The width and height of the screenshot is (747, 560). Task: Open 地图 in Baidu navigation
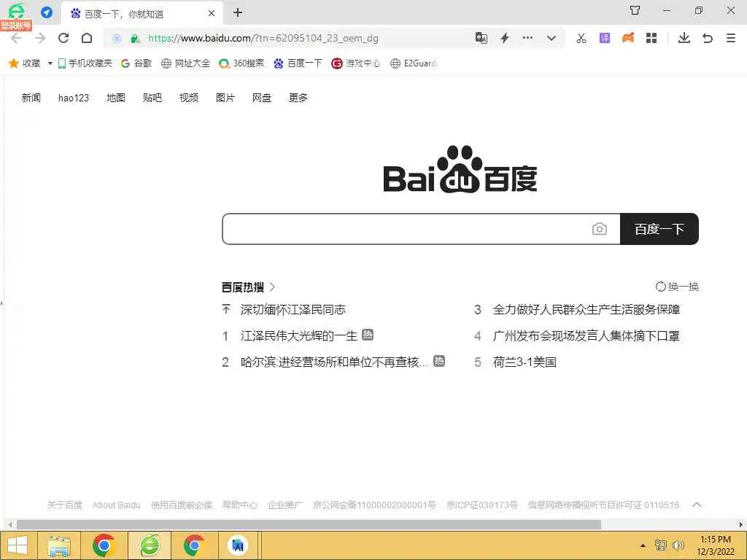pos(116,98)
